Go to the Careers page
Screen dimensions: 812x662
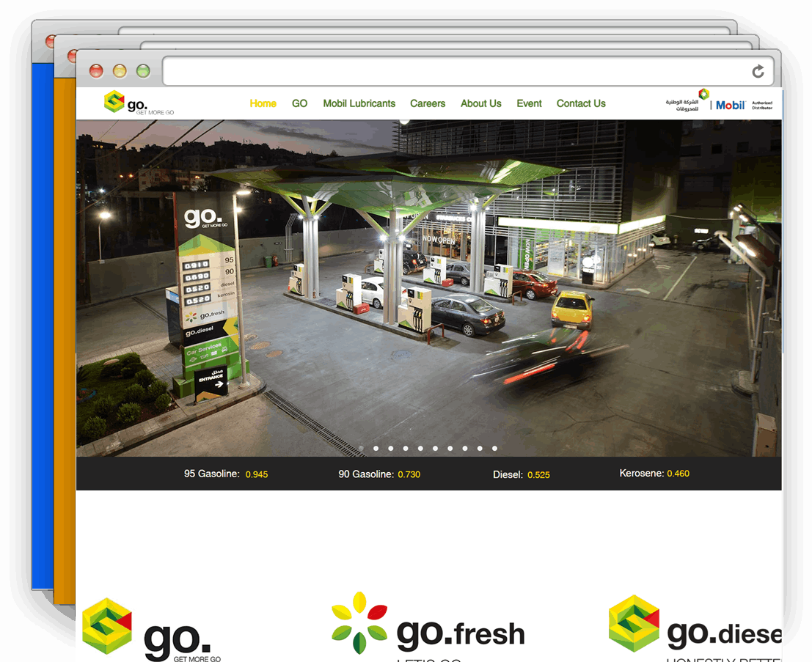428,103
